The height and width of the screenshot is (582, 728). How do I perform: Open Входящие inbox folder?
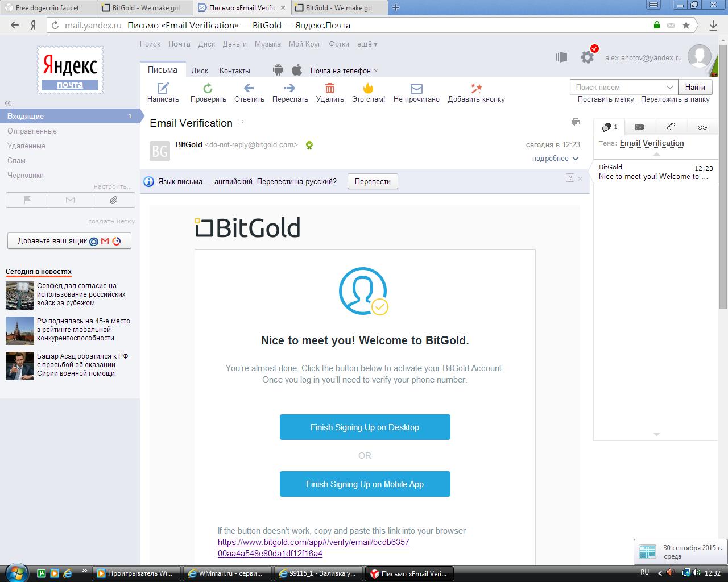(x=70, y=116)
